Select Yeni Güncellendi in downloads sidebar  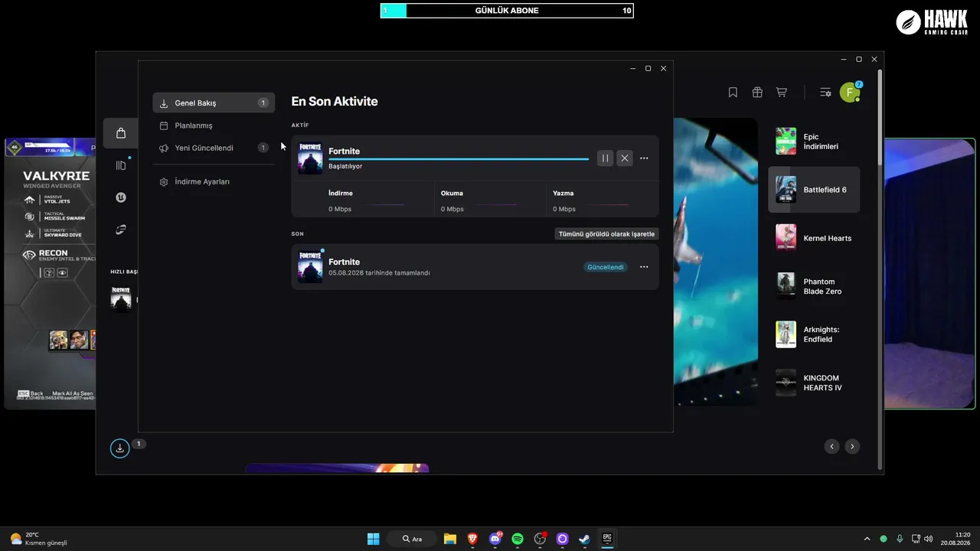[214, 148]
